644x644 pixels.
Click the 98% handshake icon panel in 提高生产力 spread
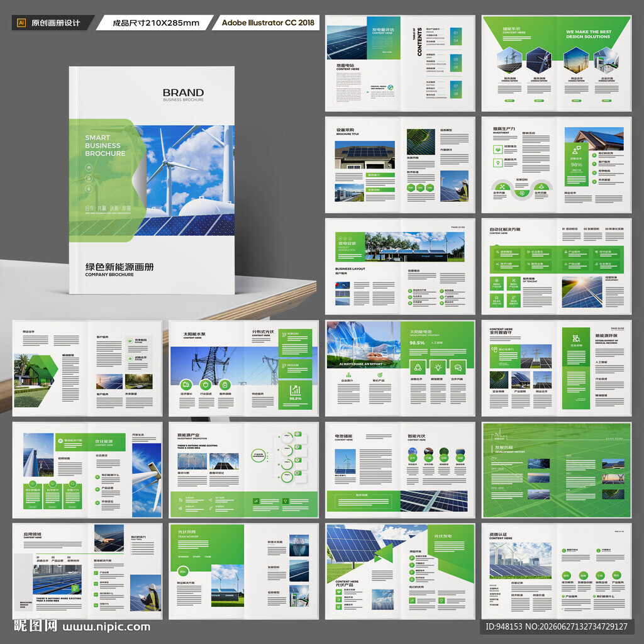tap(577, 164)
